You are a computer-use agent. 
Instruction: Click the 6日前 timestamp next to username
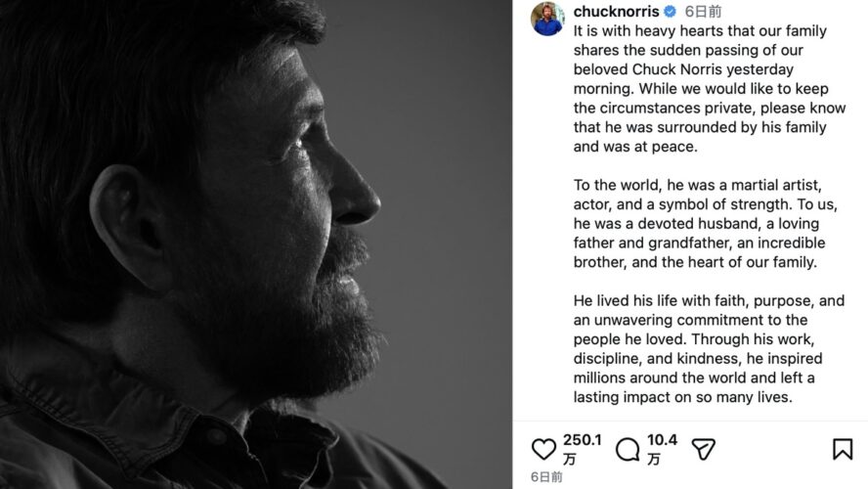[x=702, y=13]
